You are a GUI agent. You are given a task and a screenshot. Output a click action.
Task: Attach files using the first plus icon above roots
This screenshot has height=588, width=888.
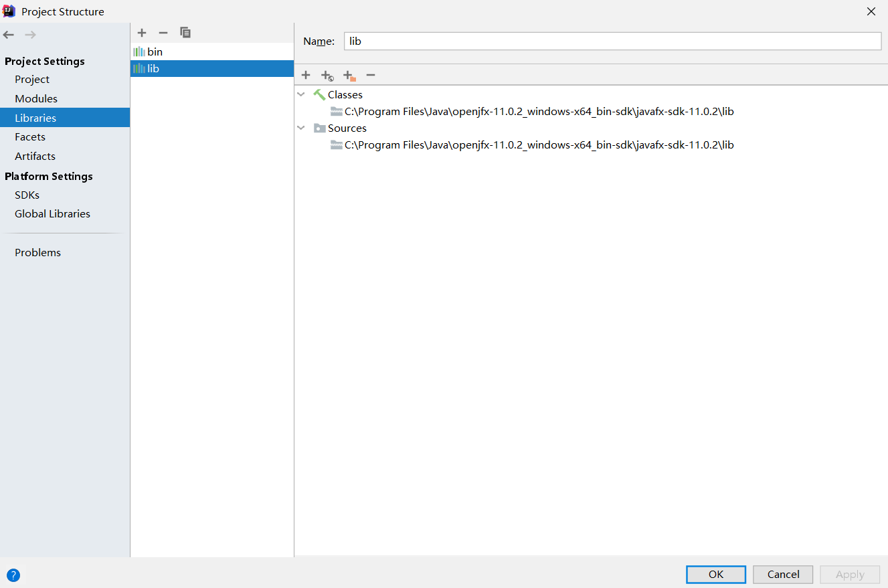point(305,75)
